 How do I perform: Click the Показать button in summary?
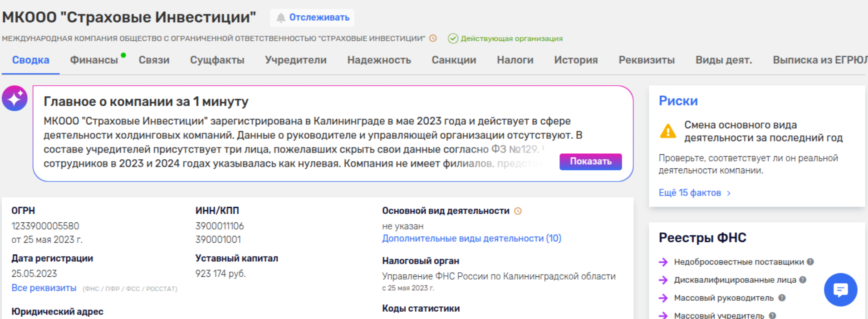point(591,162)
